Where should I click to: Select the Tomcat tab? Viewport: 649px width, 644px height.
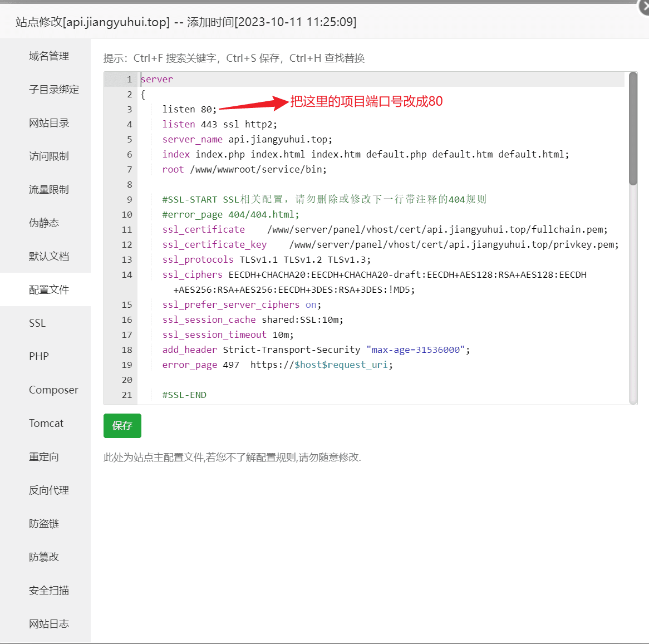[x=46, y=424]
